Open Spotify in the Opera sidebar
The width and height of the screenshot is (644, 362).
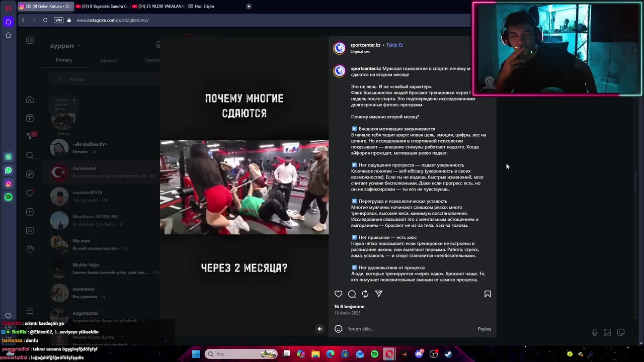[8, 198]
